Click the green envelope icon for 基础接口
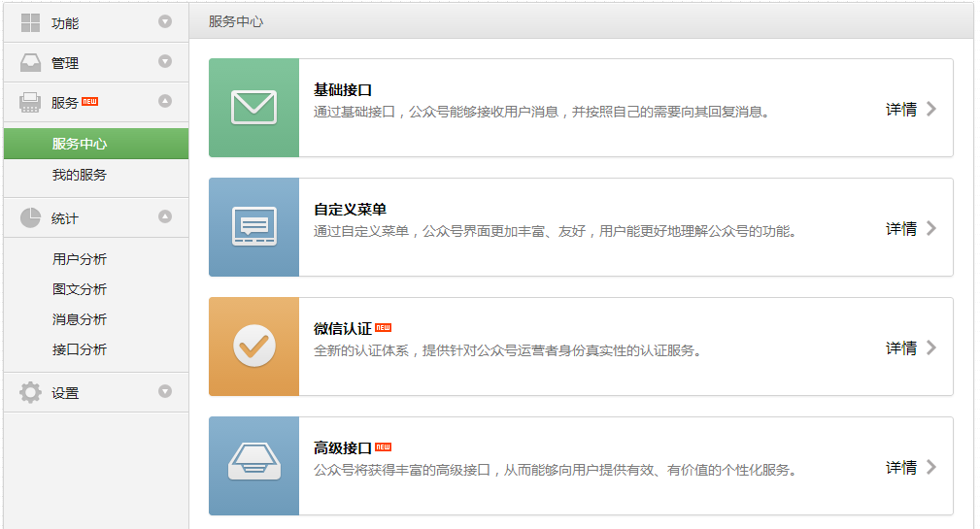Viewport: 980px width, 529px height. pos(253,108)
